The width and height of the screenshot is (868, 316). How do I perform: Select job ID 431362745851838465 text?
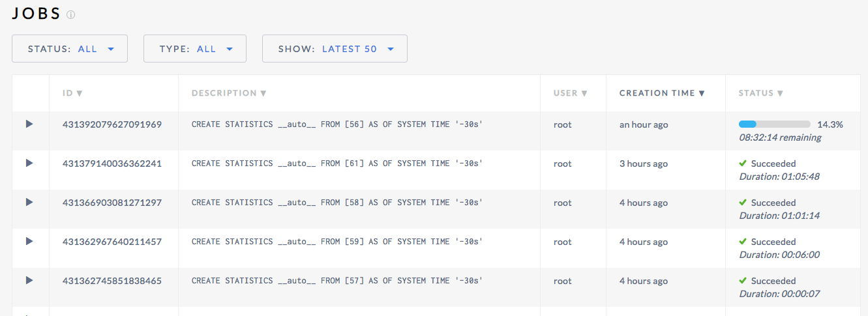tap(112, 281)
